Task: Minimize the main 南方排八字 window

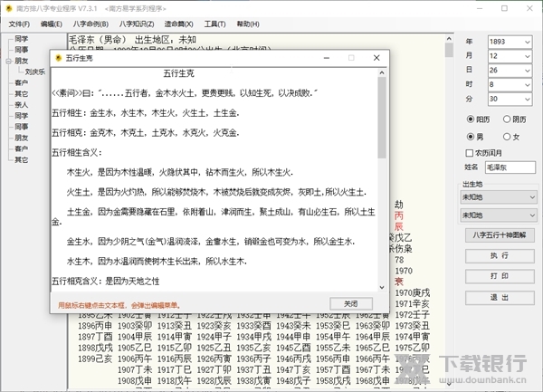Action: click(x=480, y=8)
